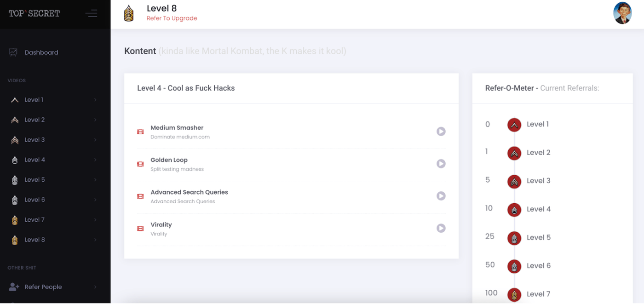Click Level 7 sidebar rank icon
The width and height of the screenshot is (644, 304).
point(15,220)
